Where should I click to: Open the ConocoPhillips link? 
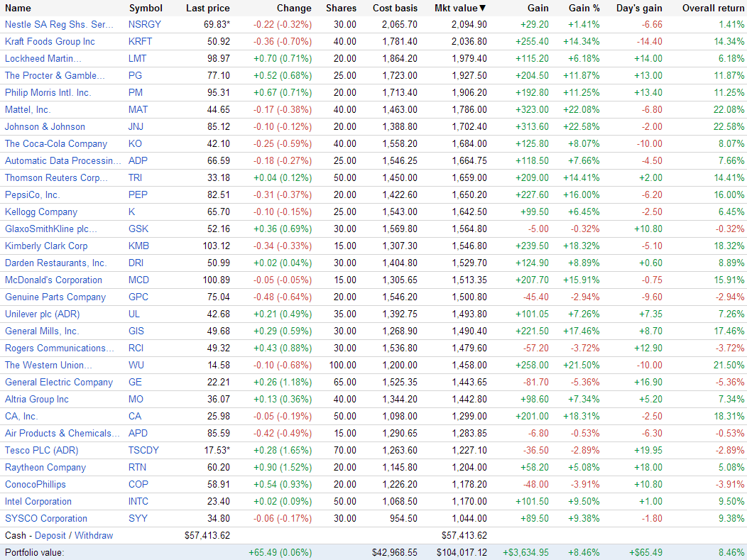[36, 484]
